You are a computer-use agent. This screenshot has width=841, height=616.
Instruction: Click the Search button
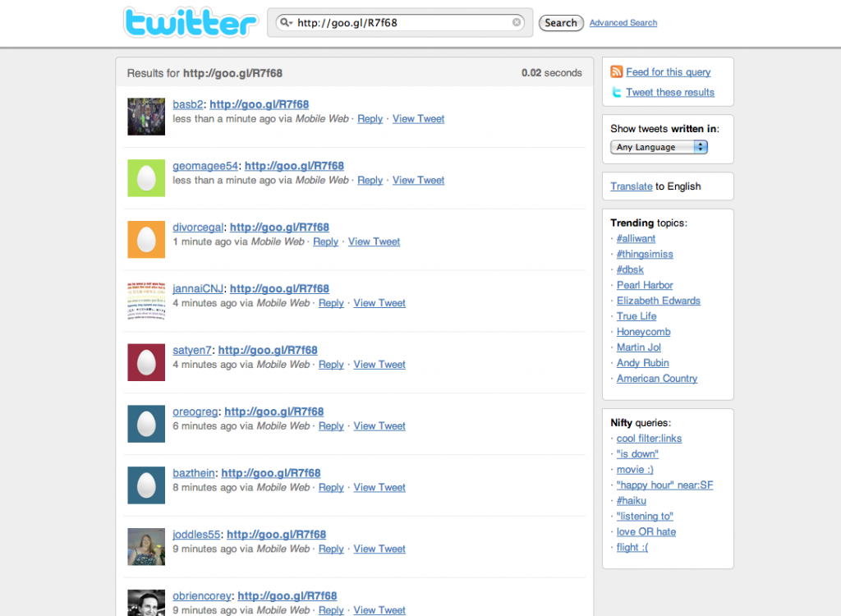pyautogui.click(x=561, y=23)
